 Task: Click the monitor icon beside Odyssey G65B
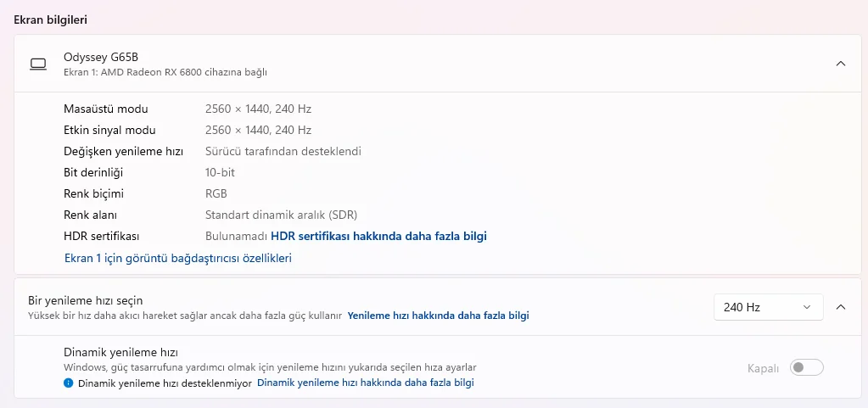[x=38, y=64]
